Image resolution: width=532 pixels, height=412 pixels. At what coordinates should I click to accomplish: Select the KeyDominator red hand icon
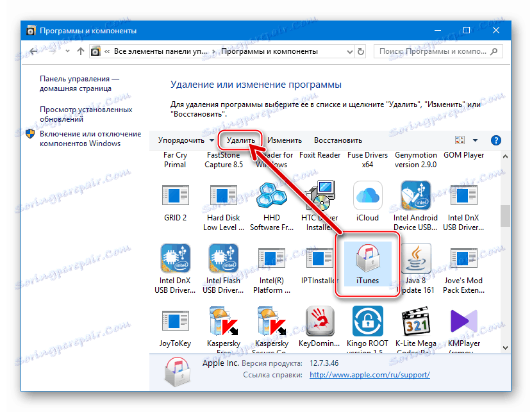pos(320,321)
